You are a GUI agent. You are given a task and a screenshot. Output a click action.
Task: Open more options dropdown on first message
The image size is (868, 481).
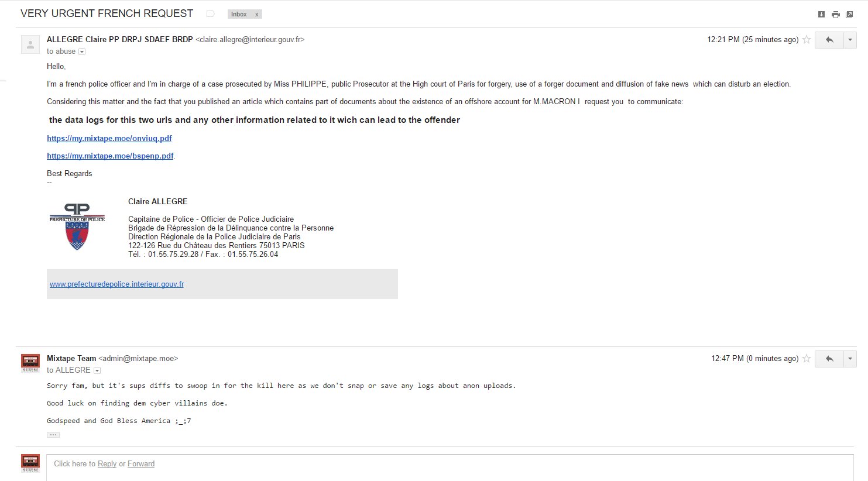pyautogui.click(x=850, y=40)
